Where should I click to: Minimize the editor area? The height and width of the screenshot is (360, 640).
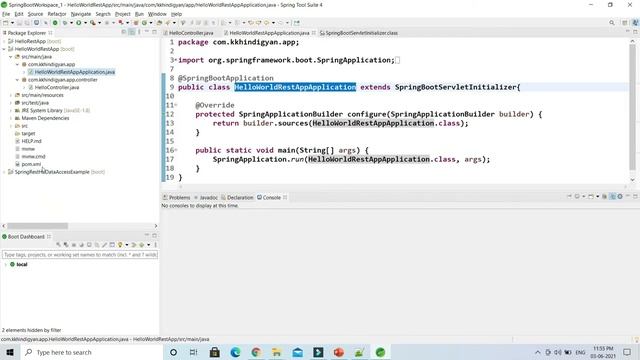point(627,32)
